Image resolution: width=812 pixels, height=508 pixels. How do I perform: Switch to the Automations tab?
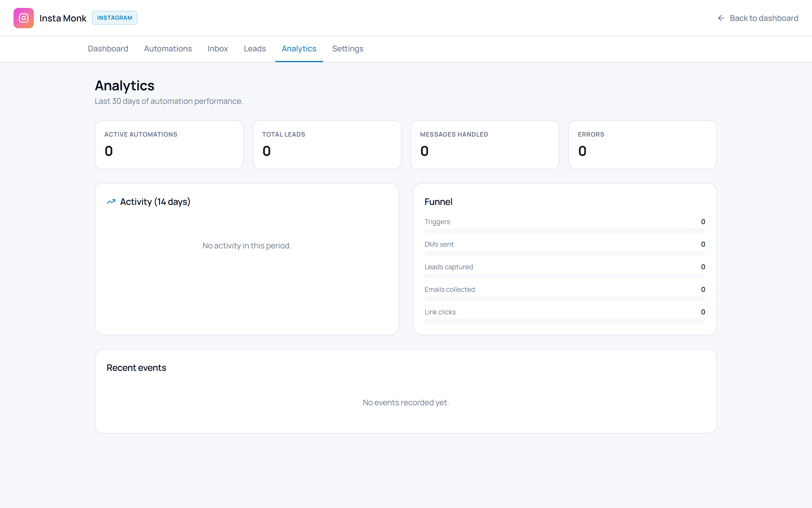[x=168, y=49]
